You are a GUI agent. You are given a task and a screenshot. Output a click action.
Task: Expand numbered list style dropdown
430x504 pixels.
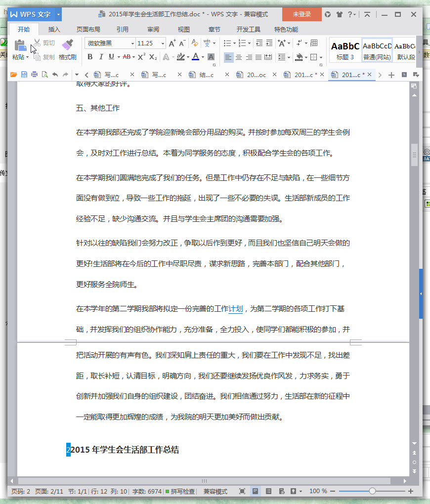[x=249, y=43]
